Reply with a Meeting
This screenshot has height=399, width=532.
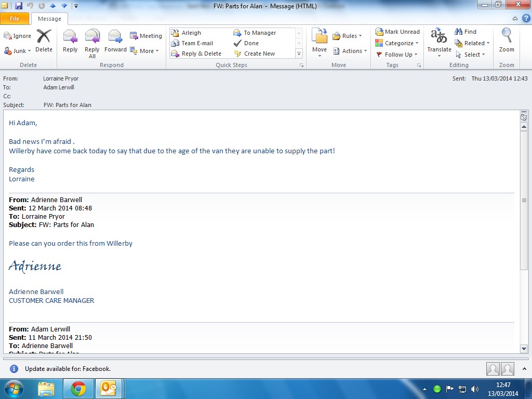click(x=146, y=36)
